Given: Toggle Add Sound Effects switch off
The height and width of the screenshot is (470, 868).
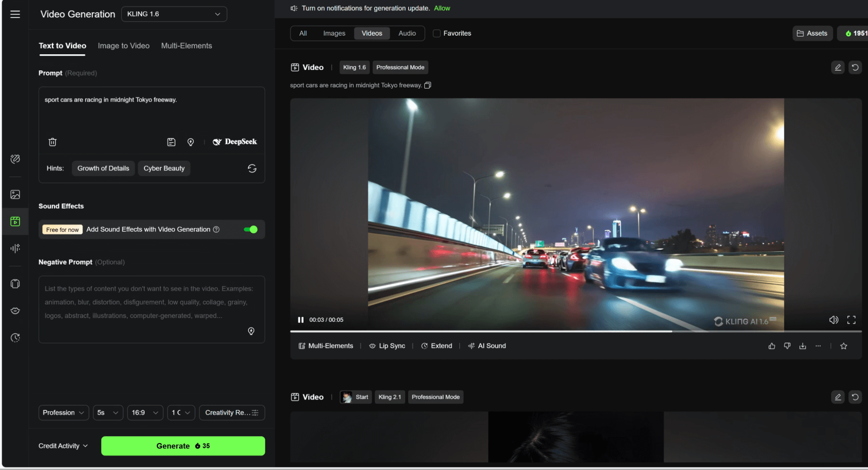Looking at the screenshot, I should coord(251,229).
